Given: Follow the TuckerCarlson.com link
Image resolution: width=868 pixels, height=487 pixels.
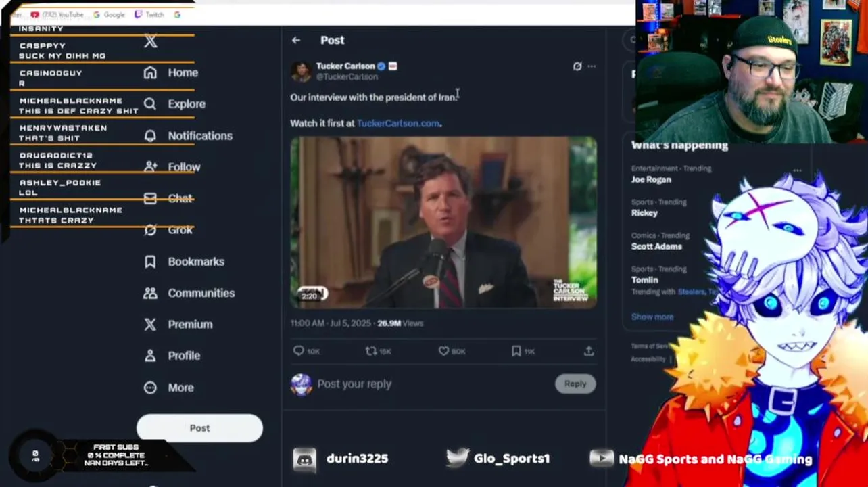Looking at the screenshot, I should (398, 123).
